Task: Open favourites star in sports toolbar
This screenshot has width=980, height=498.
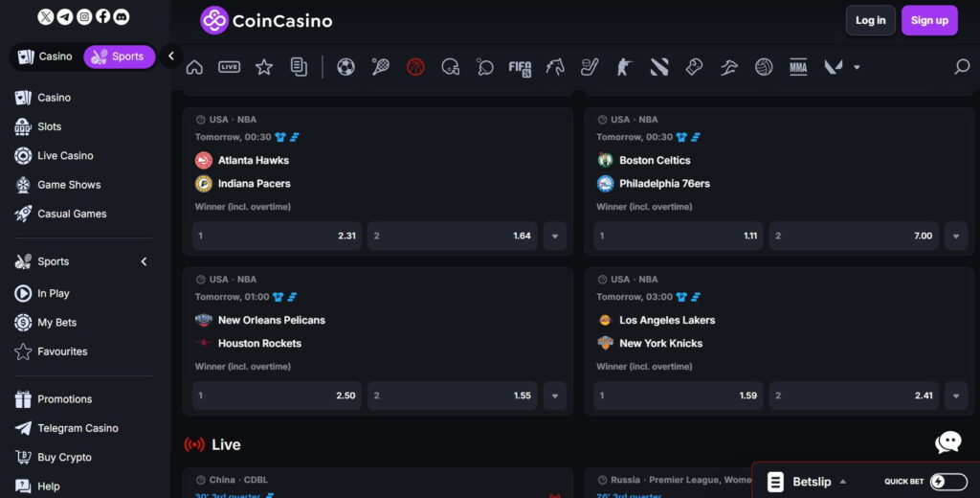Action: 264,67
